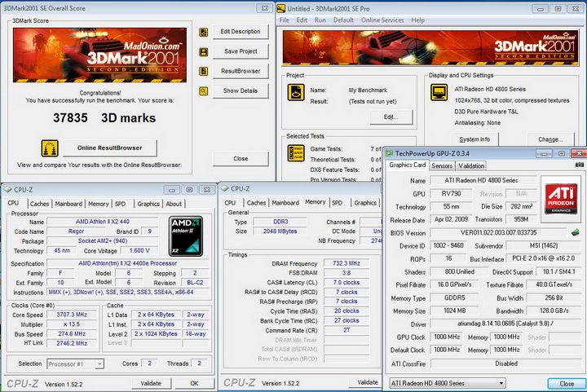587x392 pixels.
Task: Click the CPU Name AMD Athlon II X2 440
Action: click(x=103, y=222)
